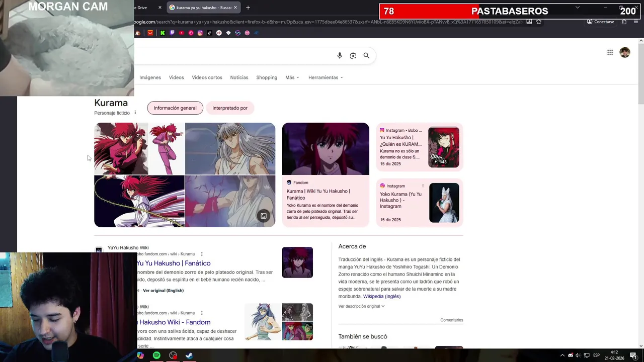Open the Google apps grid

pyautogui.click(x=610, y=52)
